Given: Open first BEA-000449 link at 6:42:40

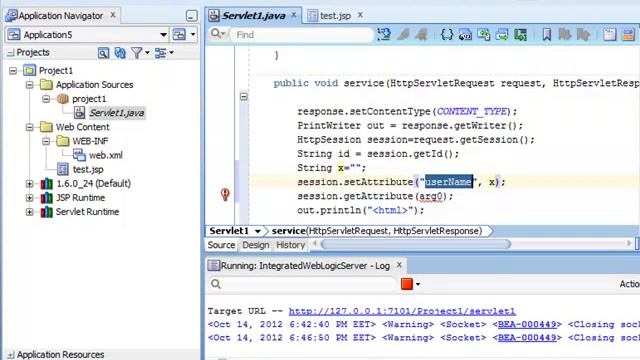Looking at the screenshot, I should (527, 324).
